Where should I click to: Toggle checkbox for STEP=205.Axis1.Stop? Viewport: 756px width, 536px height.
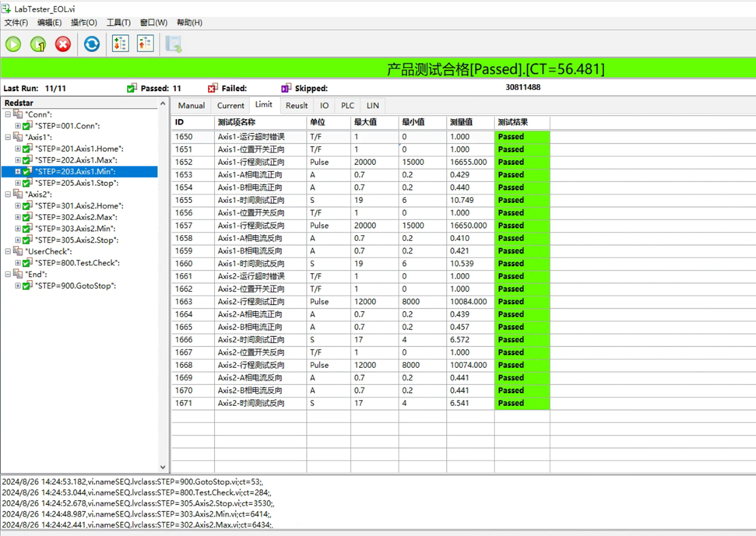point(27,183)
